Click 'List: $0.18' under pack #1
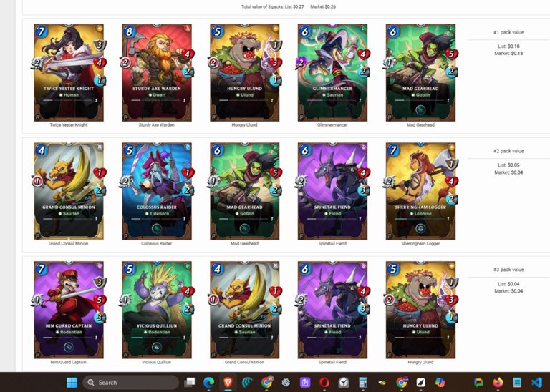This screenshot has width=550, height=392. pos(508,46)
